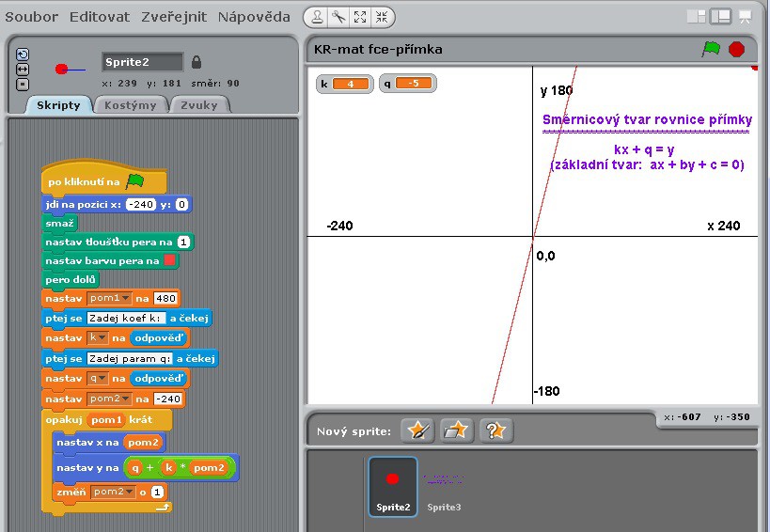The height and width of the screenshot is (532, 770).
Task: Switch to small stage view mode
Action: [x=697, y=16]
